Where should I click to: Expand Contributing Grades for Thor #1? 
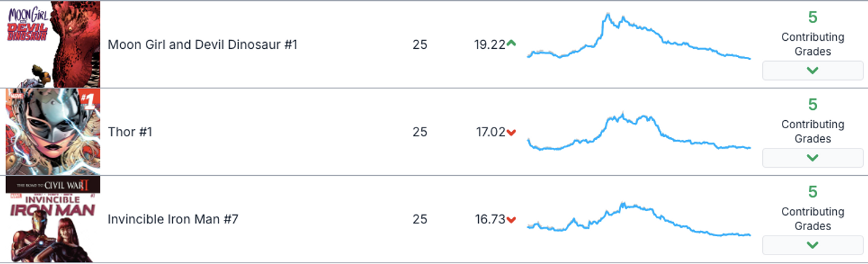(812, 158)
